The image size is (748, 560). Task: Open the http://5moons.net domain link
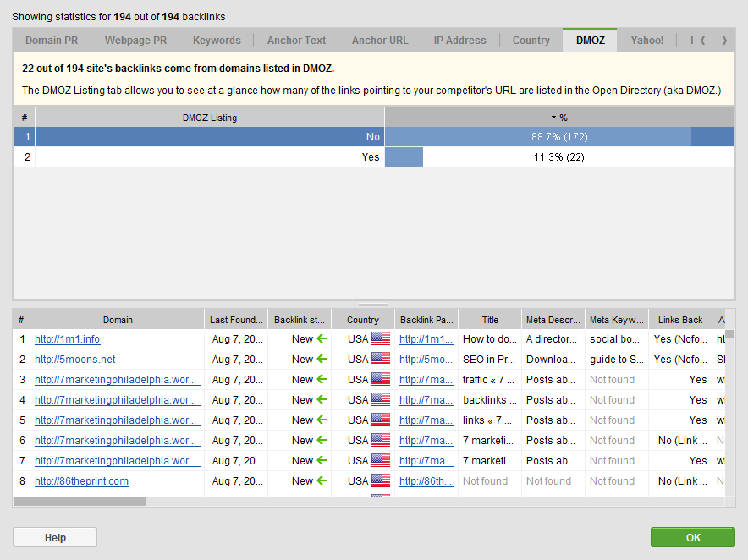pos(75,360)
